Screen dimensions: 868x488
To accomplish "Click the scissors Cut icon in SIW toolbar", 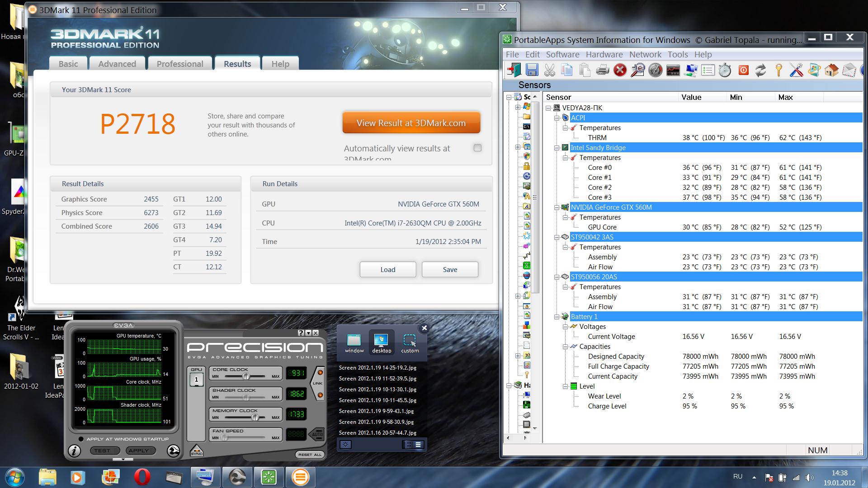I will [x=549, y=70].
